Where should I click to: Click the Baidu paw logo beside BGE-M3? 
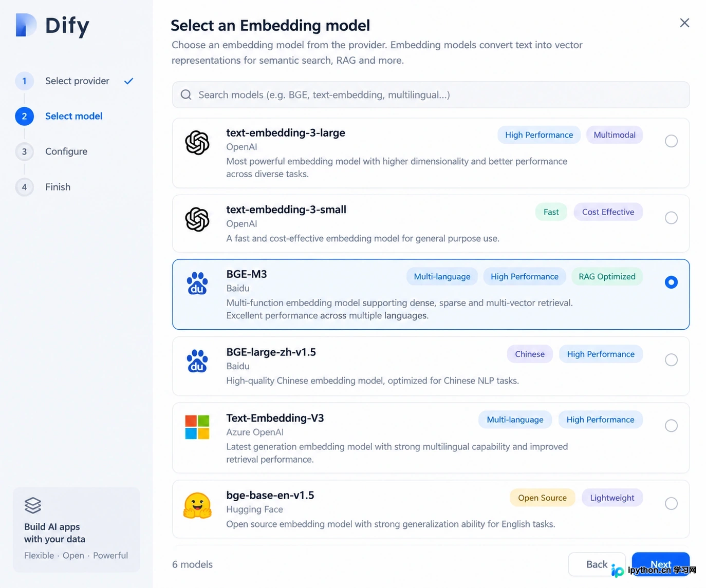coord(197,283)
